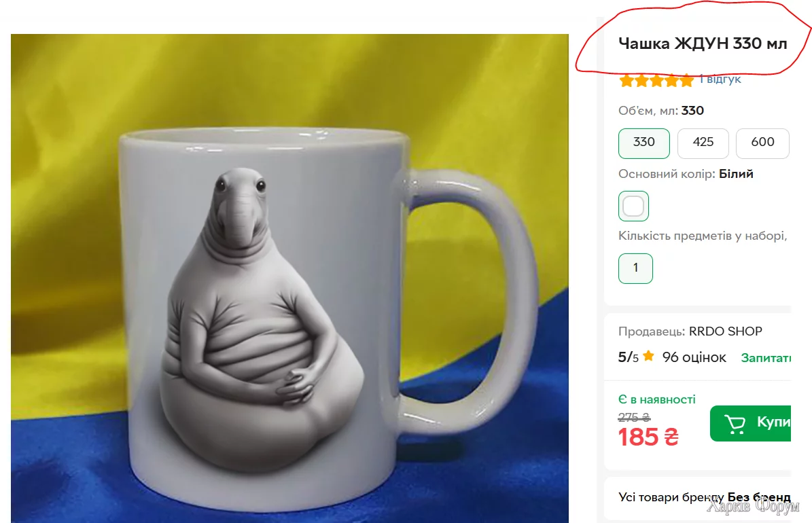Select the 330 ml volume option
812x523 pixels.
(x=643, y=143)
